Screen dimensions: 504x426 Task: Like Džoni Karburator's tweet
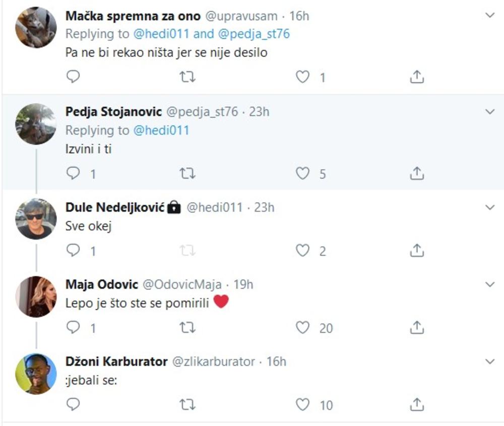[x=302, y=405]
